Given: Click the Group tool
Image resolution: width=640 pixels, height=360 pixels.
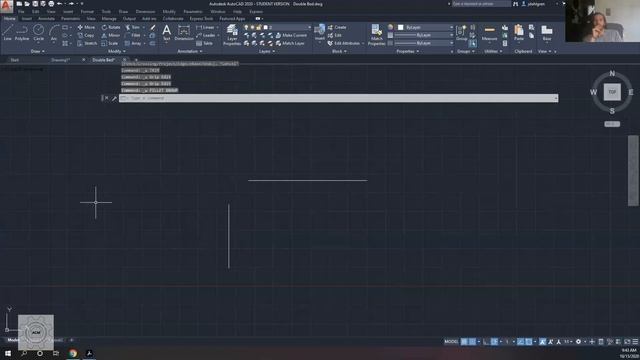Looking at the screenshot, I should click(x=461, y=33).
